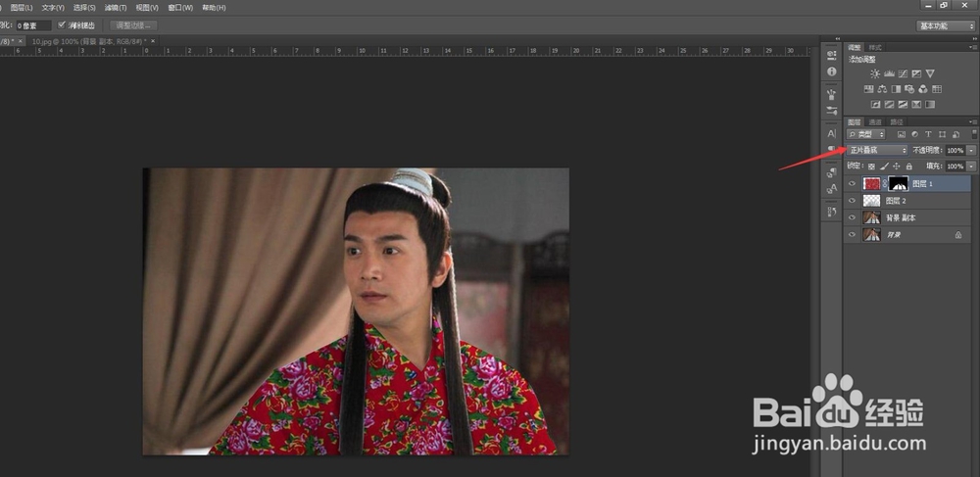Open the 图层(L) menu
The width and height of the screenshot is (980, 477).
22,8
